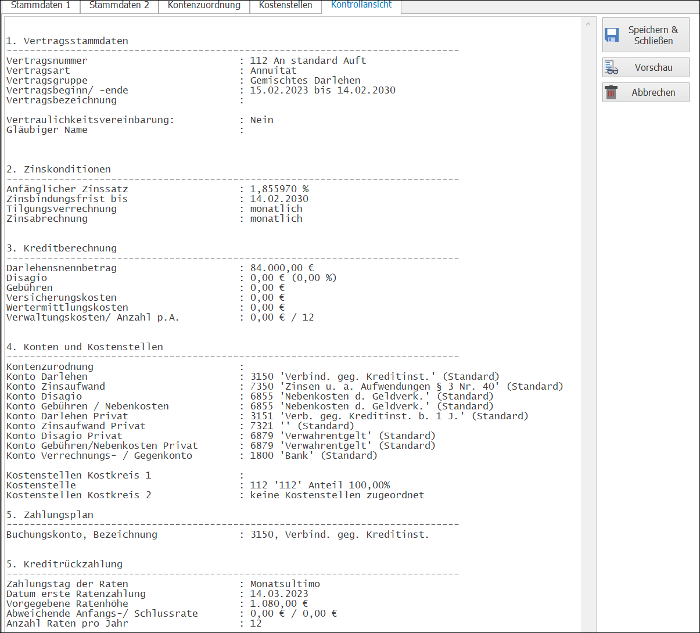
Task: Click the 7321 Konto Zinsaufwand Privat line
Action: point(302,426)
